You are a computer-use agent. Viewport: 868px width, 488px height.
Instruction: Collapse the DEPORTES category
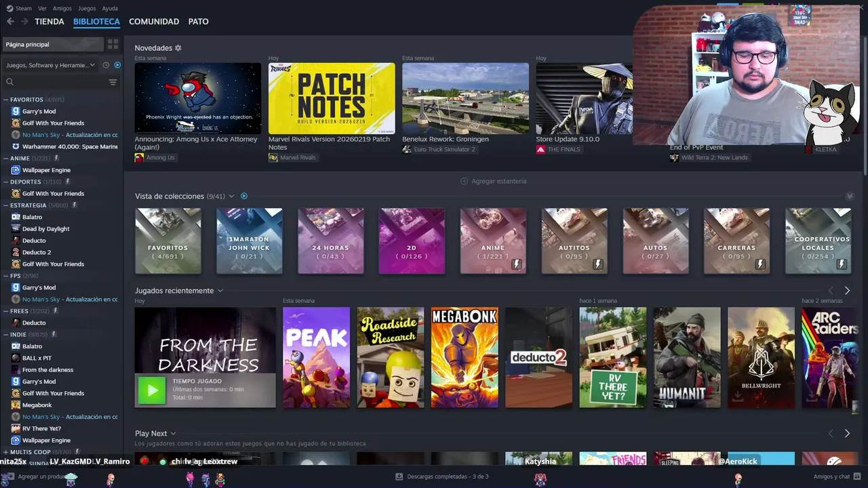pyautogui.click(x=5, y=182)
